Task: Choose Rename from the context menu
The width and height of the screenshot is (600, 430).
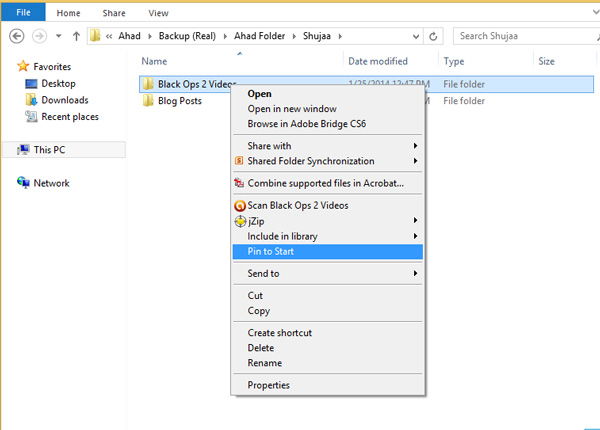Action: 328,363
